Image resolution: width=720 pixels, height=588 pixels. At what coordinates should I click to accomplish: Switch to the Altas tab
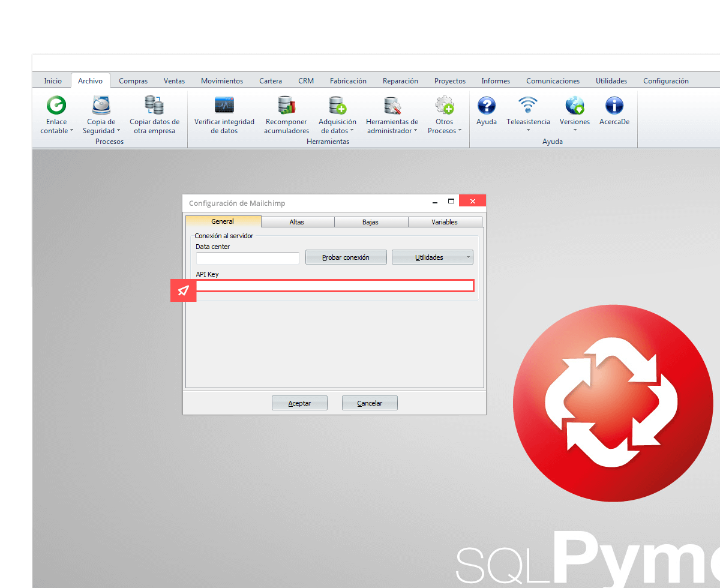click(x=297, y=222)
